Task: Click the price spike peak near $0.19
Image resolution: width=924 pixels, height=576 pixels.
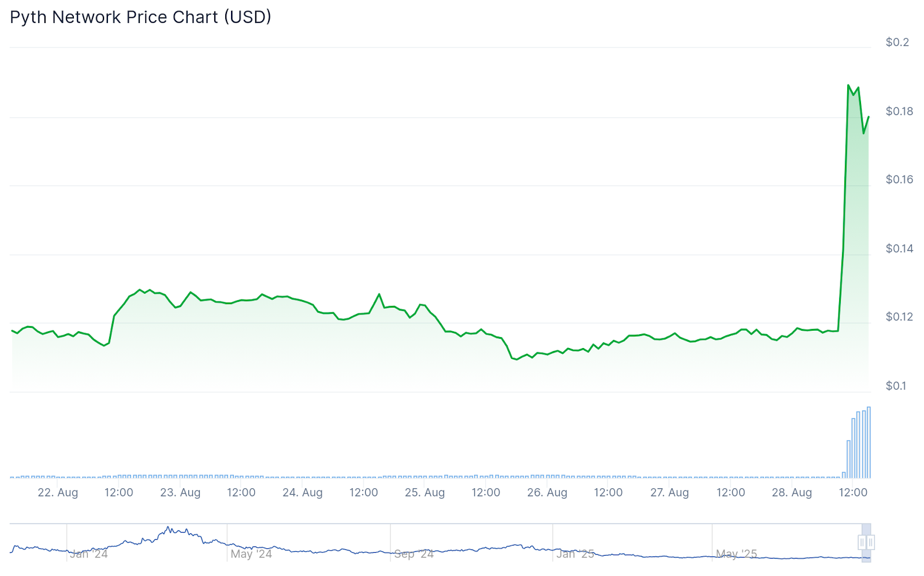Action: (x=848, y=85)
